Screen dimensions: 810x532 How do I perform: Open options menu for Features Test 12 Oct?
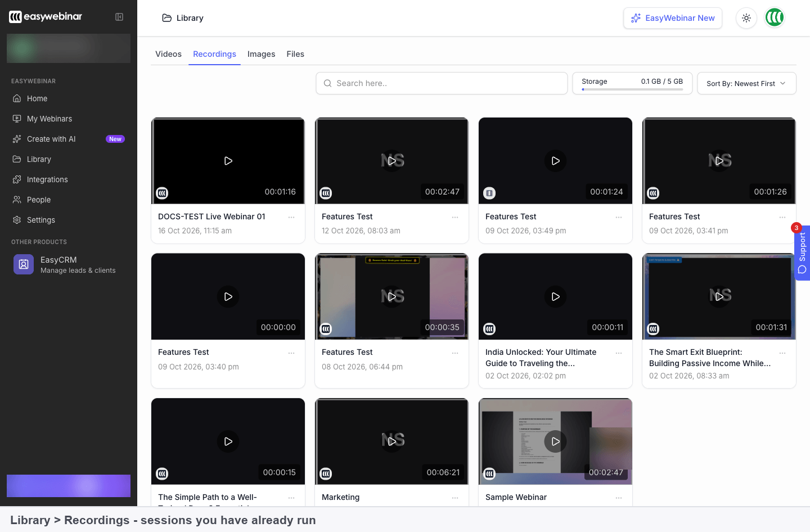tap(455, 217)
